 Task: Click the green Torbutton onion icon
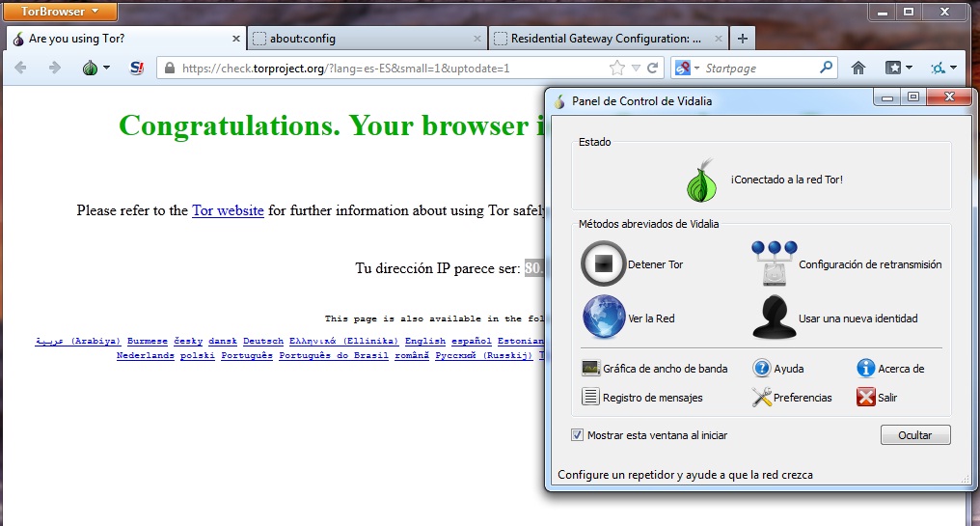point(90,68)
